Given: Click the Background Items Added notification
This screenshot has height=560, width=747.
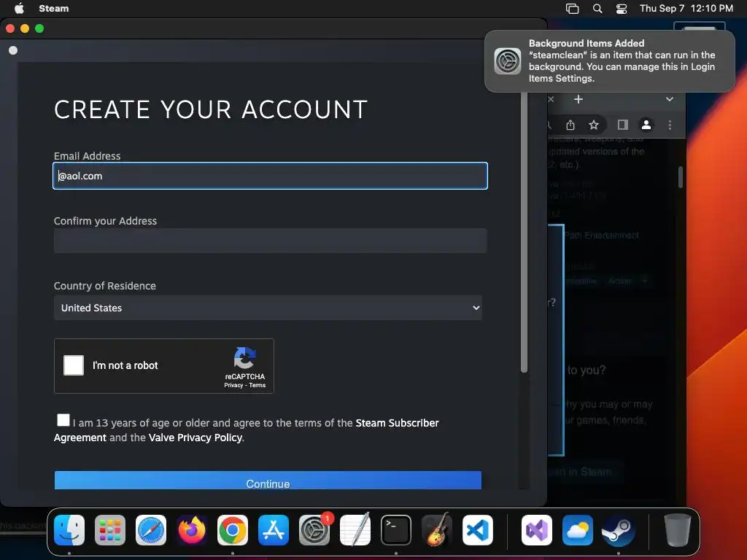Looking at the screenshot, I should pos(609,61).
